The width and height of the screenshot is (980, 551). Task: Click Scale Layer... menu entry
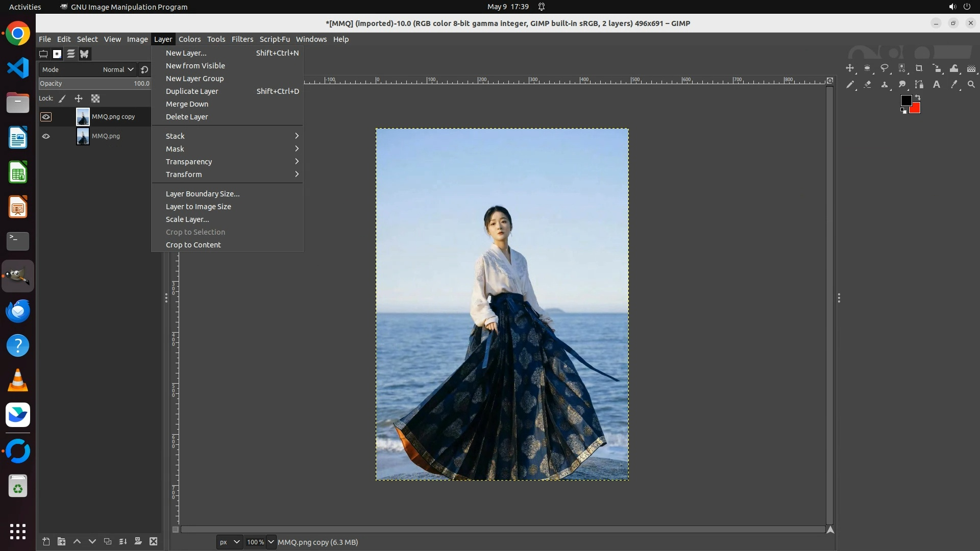point(187,219)
